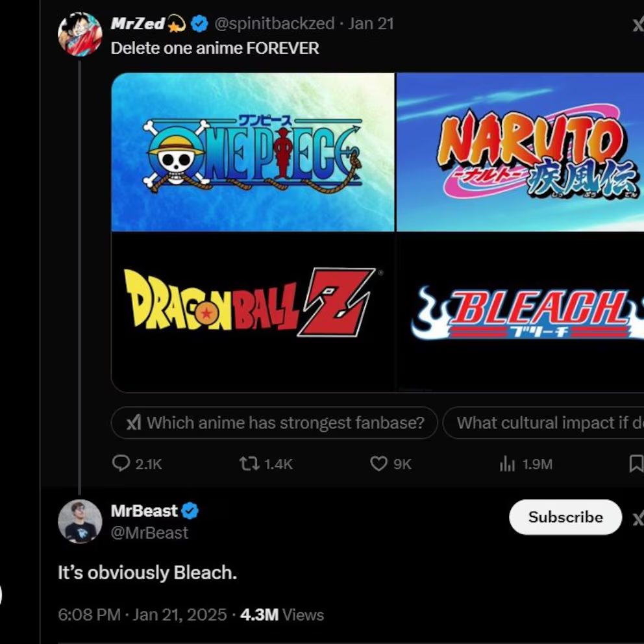644x644 pixels.
Task: Click the verified badge next to MrBeast
Action: point(190,511)
